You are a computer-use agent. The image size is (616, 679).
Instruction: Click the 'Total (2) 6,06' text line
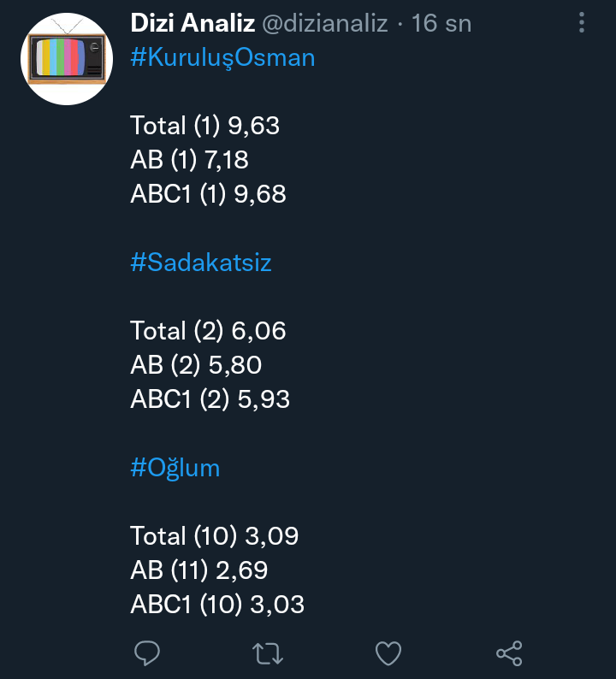point(209,331)
